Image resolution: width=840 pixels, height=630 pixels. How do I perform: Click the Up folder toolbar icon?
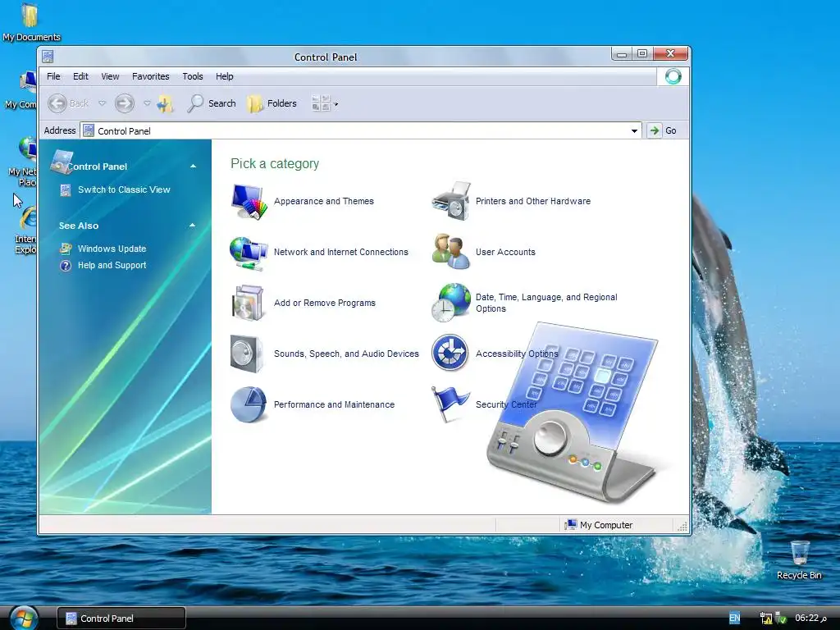click(166, 103)
